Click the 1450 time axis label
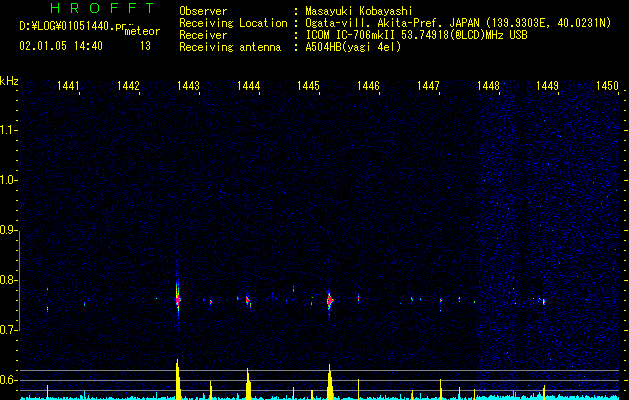The width and height of the screenshot is (629, 400). click(608, 86)
